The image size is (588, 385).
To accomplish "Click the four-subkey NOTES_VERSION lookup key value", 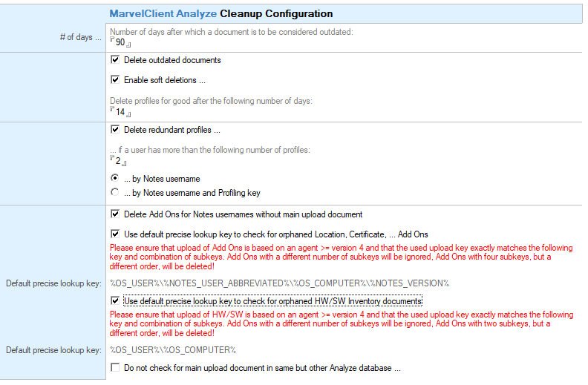I will (279, 283).
